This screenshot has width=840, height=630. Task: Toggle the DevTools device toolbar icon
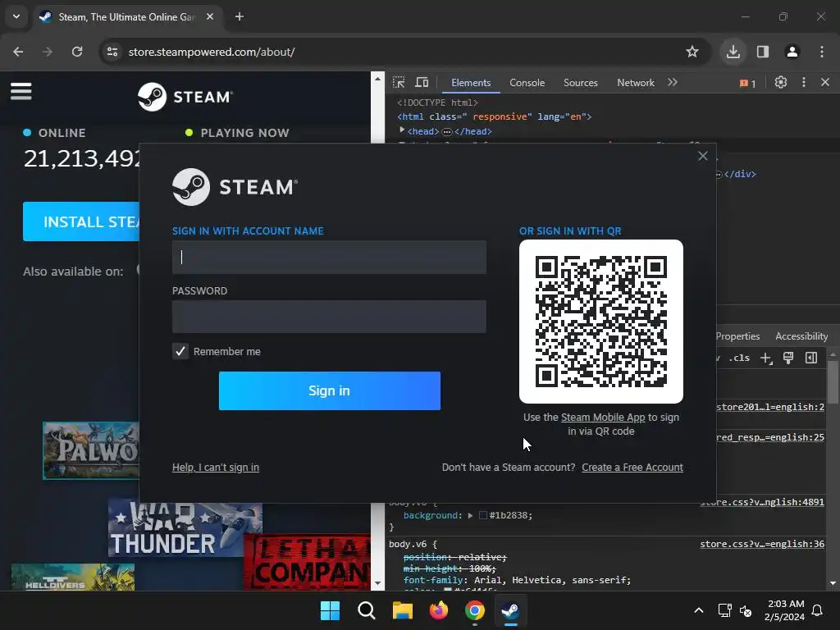[x=422, y=83]
